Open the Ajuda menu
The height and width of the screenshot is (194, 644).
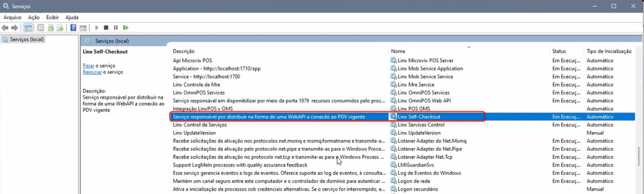point(72,17)
